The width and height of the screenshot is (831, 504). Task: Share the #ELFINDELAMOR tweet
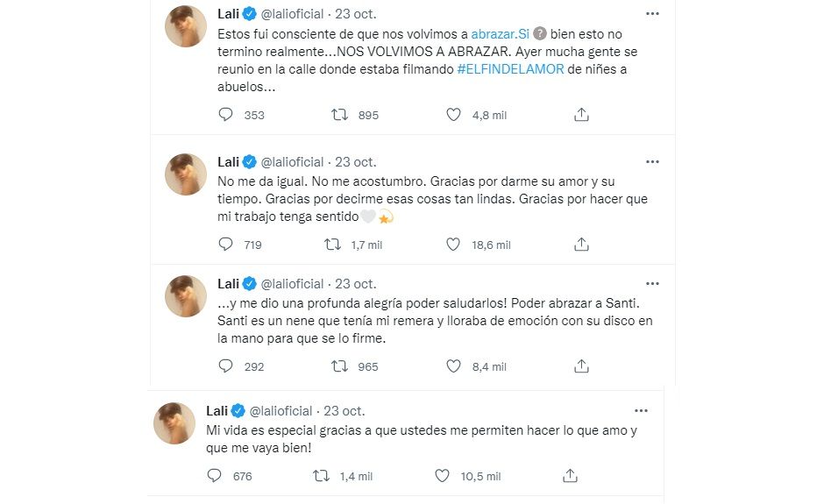[x=580, y=115]
